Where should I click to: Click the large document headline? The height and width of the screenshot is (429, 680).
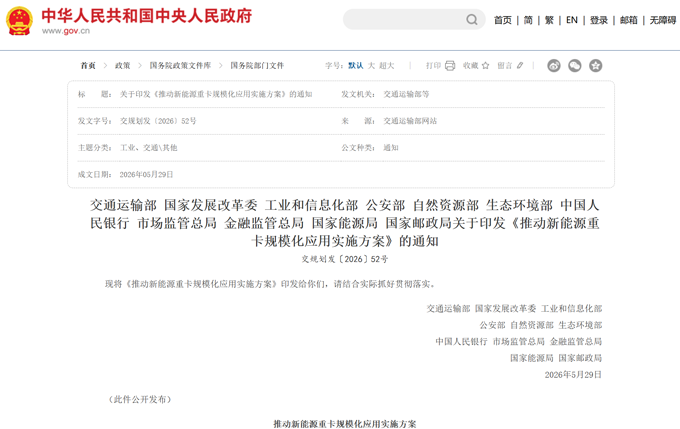coord(345,223)
